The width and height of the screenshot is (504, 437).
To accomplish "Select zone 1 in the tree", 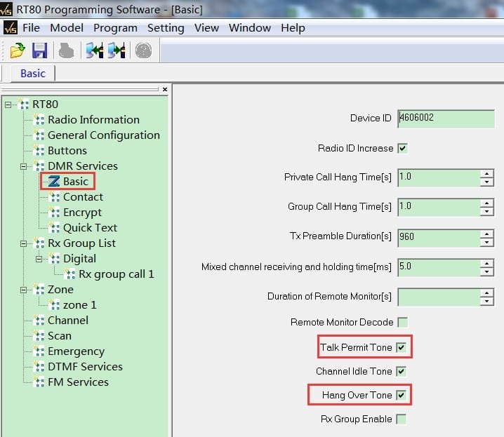I will click(80, 304).
